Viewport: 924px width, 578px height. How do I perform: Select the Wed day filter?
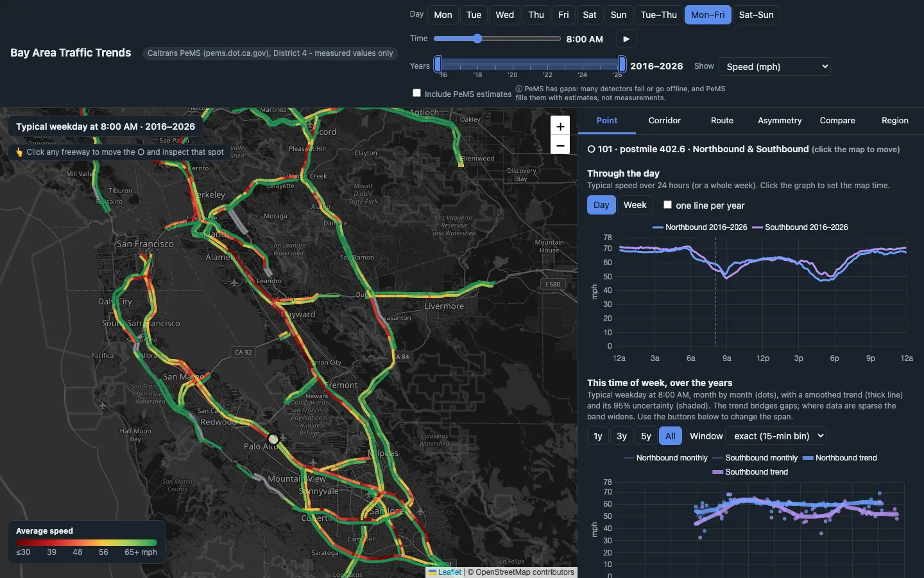(505, 15)
